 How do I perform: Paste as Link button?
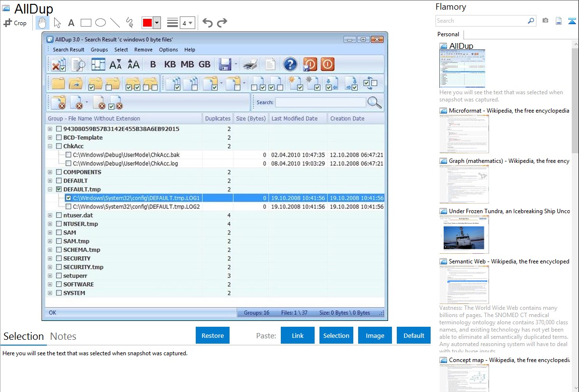pos(298,335)
